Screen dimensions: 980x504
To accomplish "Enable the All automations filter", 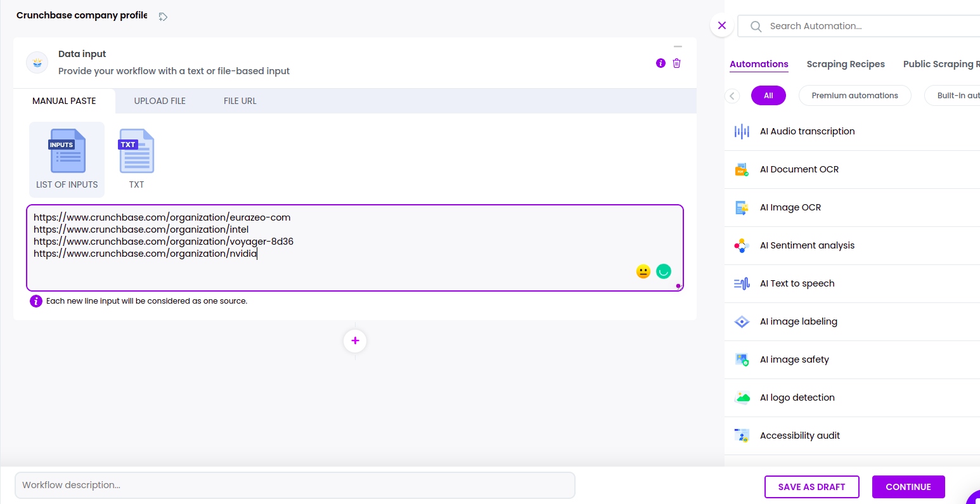I will pos(768,95).
